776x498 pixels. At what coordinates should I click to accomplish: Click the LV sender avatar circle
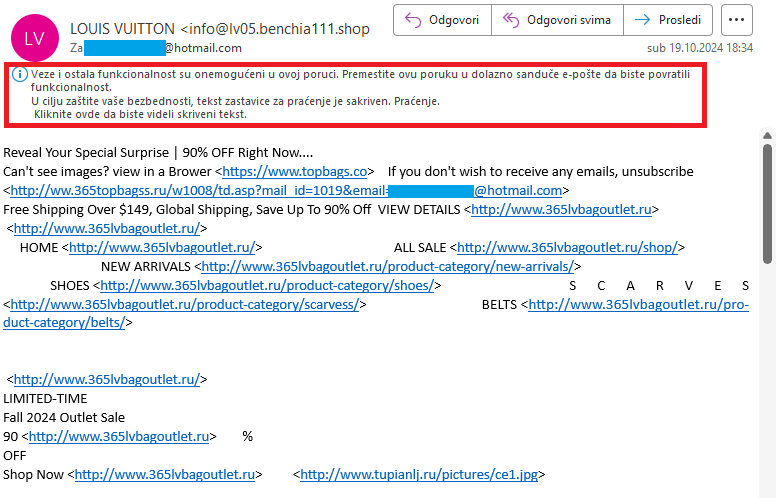35,38
